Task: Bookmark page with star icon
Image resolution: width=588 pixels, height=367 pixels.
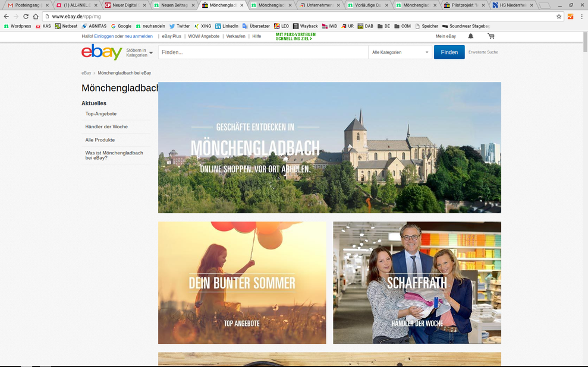Action: pos(559,17)
